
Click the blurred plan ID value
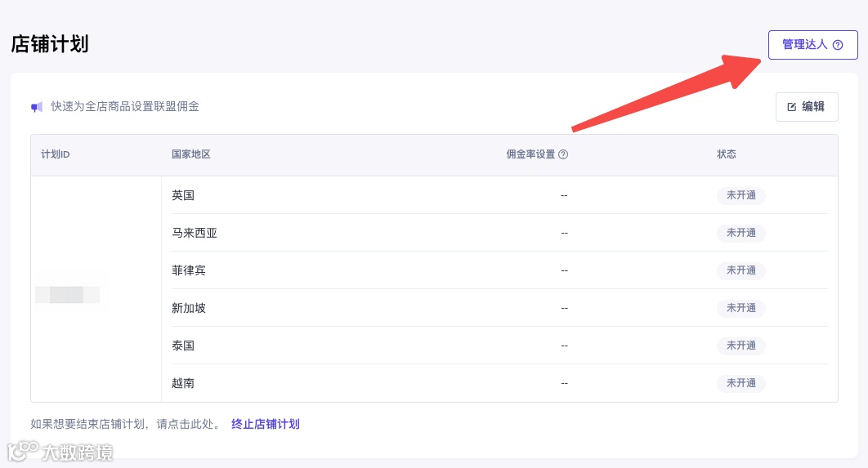pos(68,295)
